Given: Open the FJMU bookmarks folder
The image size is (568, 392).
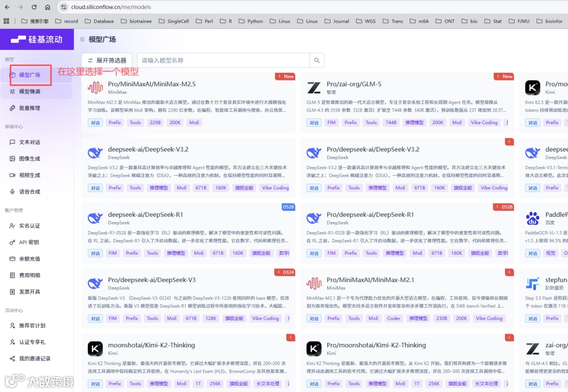Looking at the screenshot, I should [x=519, y=21].
